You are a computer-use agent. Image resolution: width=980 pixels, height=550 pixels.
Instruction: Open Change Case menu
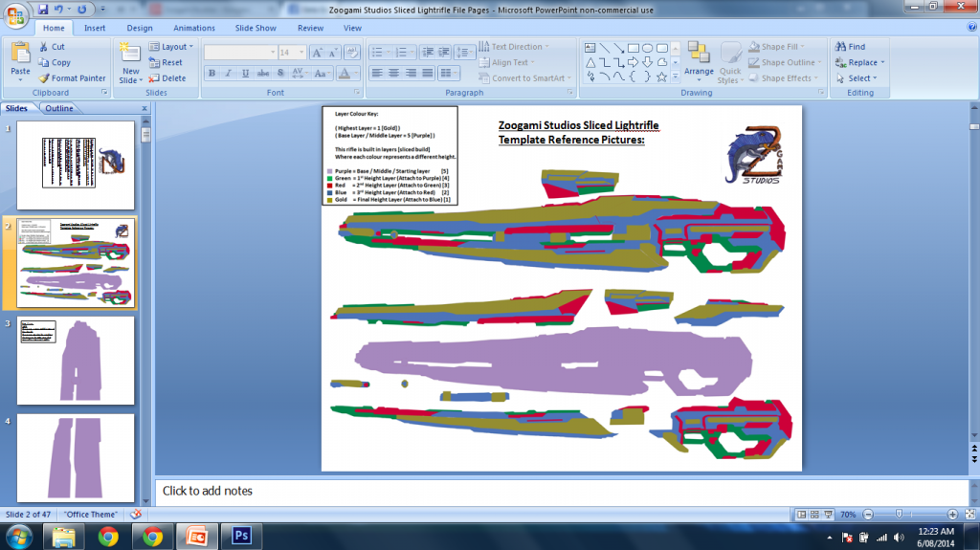point(322,73)
